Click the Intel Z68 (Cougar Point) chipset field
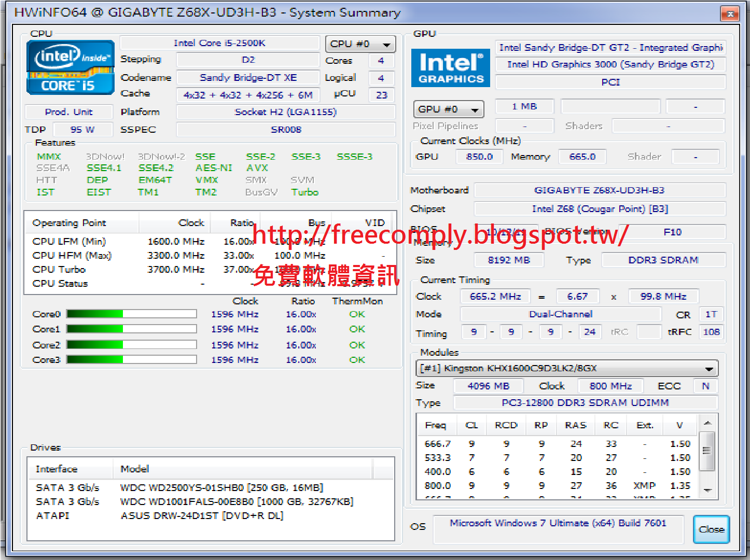Viewport: 750px width, 560px height. [x=600, y=209]
